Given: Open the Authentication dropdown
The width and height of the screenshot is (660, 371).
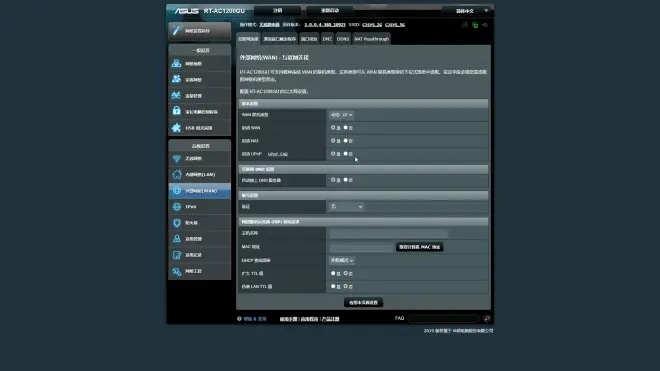Looking at the screenshot, I should pyautogui.click(x=346, y=206).
